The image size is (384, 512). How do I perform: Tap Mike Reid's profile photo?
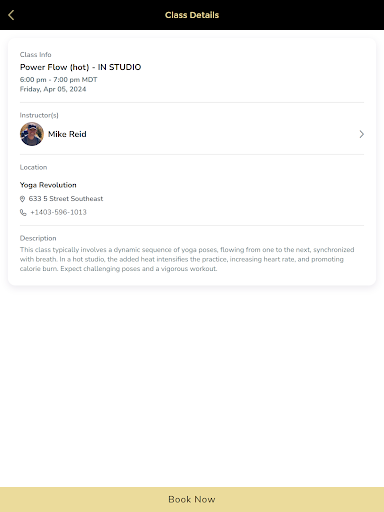pyautogui.click(x=32, y=134)
